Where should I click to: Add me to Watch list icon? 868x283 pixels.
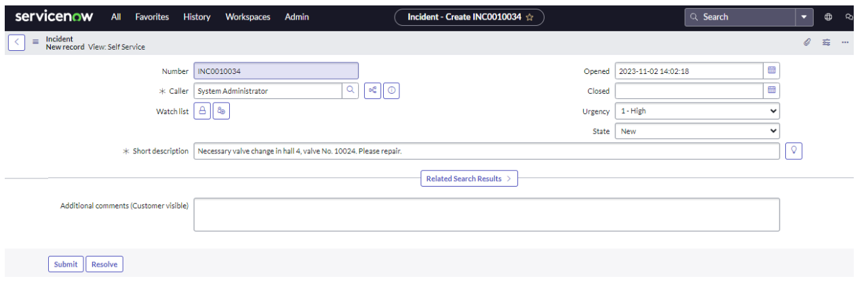221,111
